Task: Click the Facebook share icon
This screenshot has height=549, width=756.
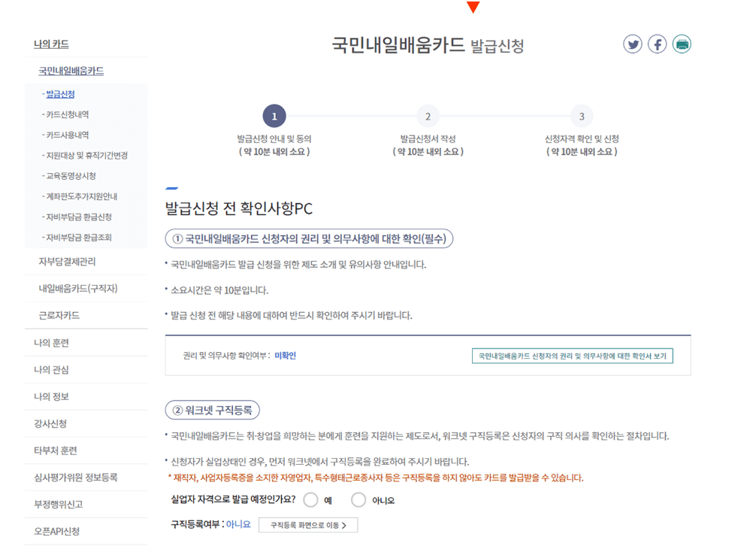Action: 658,44
